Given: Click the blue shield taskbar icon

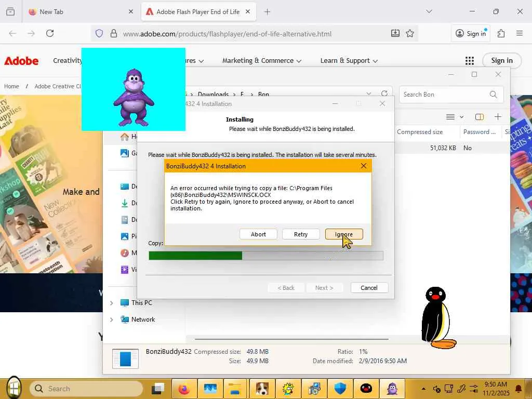Looking at the screenshot, I should click(340, 389).
